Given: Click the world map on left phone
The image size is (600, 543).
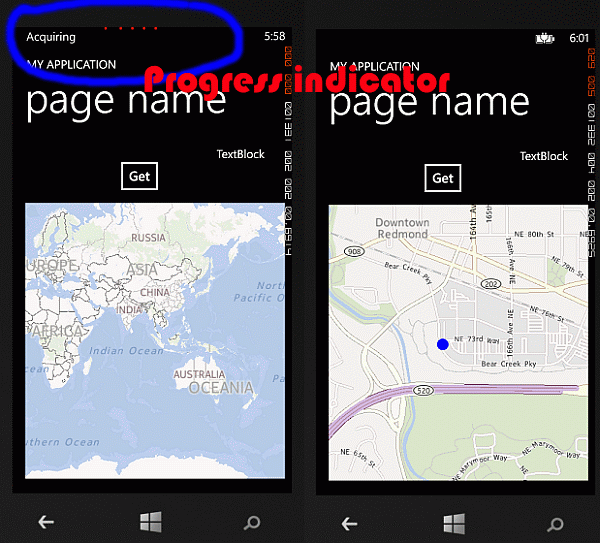Looking at the screenshot, I should tap(155, 341).
